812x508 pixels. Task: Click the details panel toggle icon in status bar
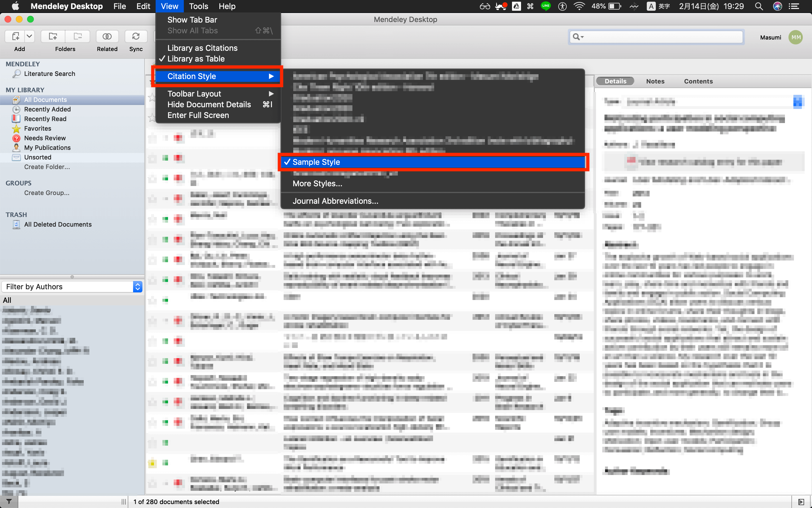pyautogui.click(x=801, y=502)
